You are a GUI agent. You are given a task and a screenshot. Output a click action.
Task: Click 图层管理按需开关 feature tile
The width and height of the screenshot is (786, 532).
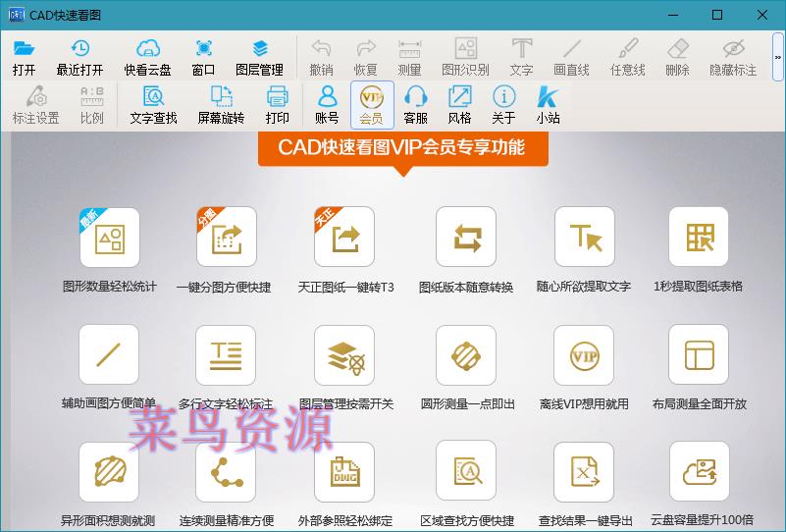coord(344,355)
